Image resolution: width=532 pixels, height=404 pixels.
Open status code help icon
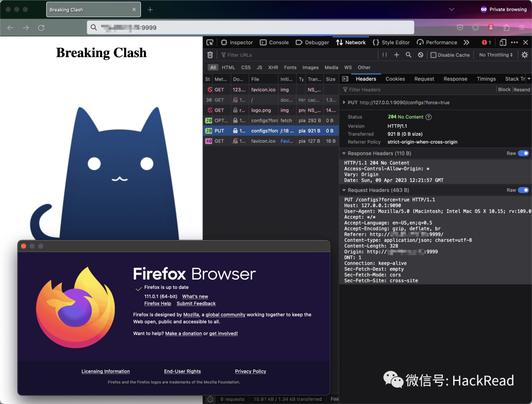(x=429, y=117)
